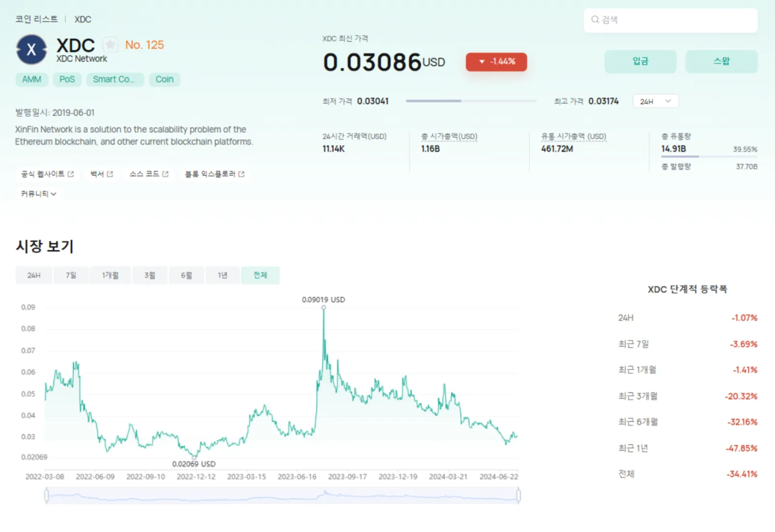Image resolution: width=775 pixels, height=532 pixels.
Task: Click the 스왑 swap button
Action: 721,61
